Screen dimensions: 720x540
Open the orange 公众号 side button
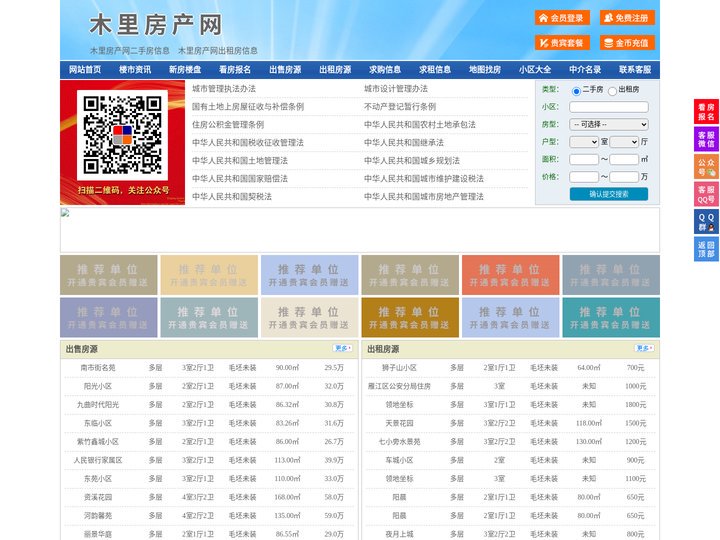(x=706, y=167)
